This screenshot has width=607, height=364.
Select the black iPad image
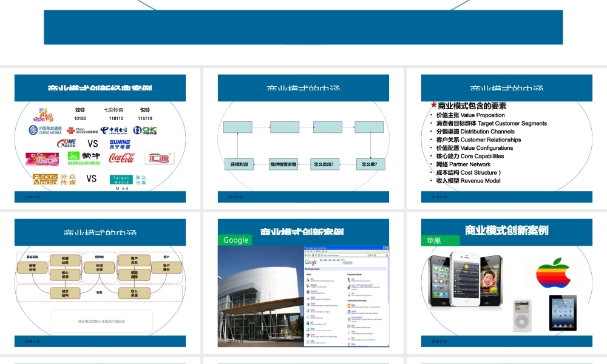pos(563,313)
